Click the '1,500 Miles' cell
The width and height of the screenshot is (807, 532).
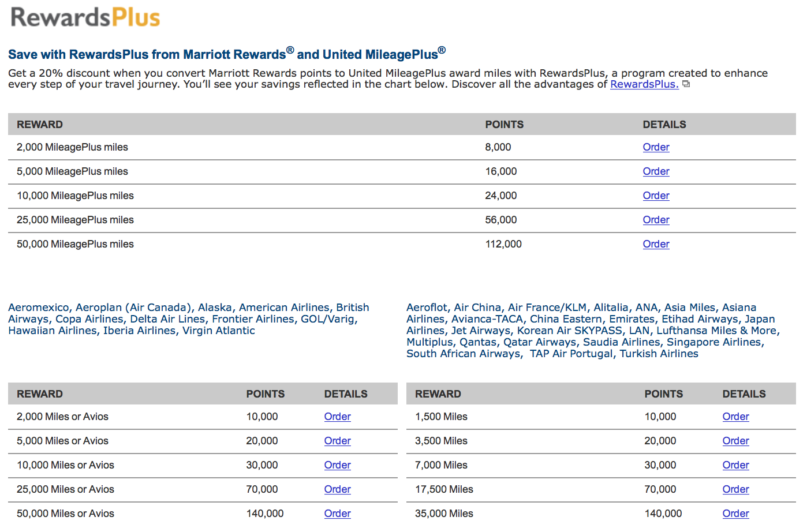coord(441,417)
